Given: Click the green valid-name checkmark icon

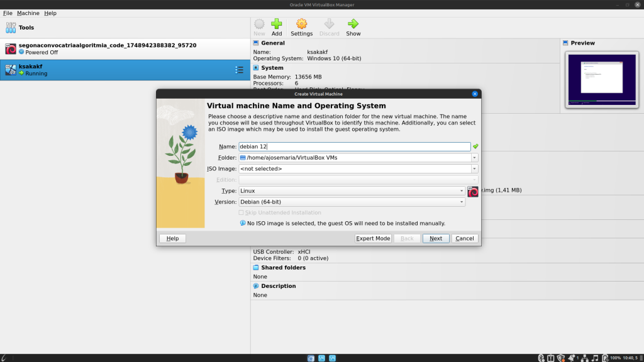Looking at the screenshot, I should 475,146.
